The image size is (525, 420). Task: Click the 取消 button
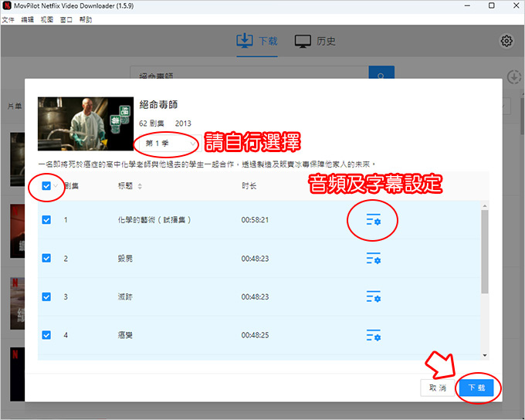pos(438,388)
